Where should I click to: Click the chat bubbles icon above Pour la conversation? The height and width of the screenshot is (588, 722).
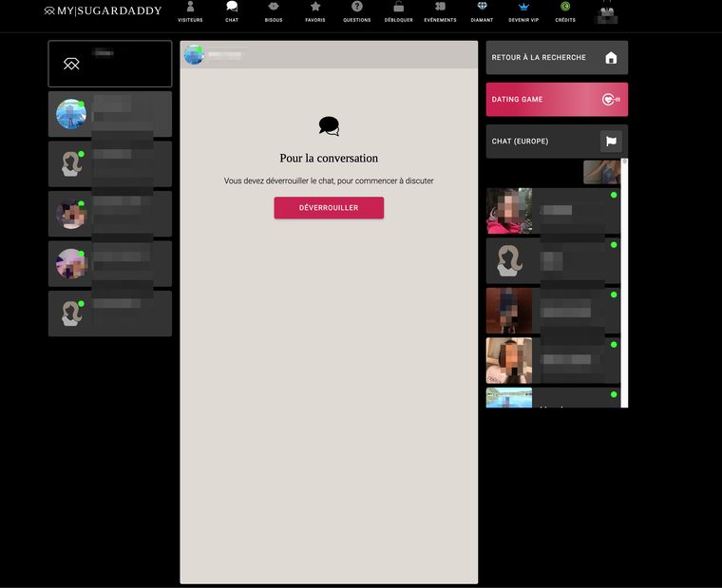[329, 126]
